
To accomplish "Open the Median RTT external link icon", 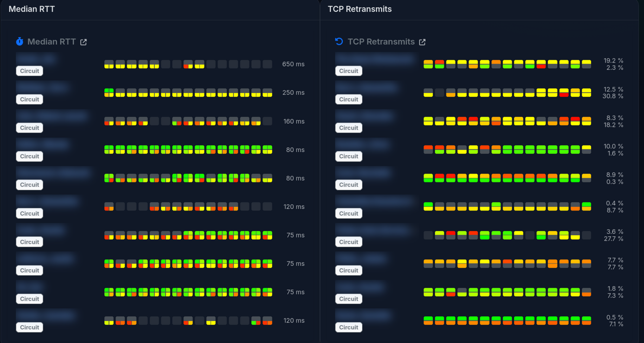I will click(83, 42).
